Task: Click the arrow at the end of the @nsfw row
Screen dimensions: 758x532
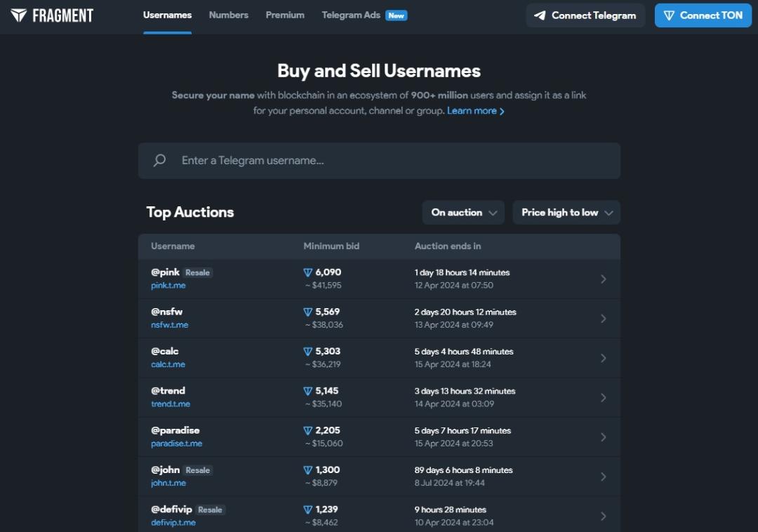Action: [x=604, y=319]
